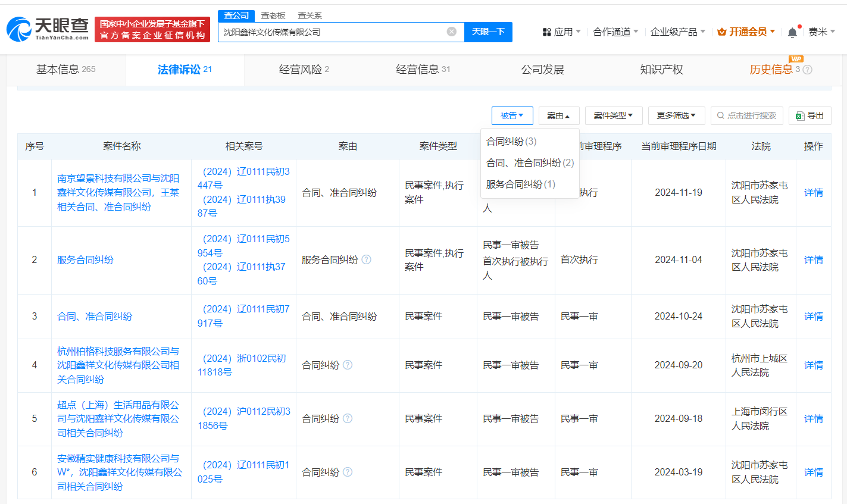Open the 知识产权 tab
This screenshot has height=504, width=847.
tap(661, 70)
